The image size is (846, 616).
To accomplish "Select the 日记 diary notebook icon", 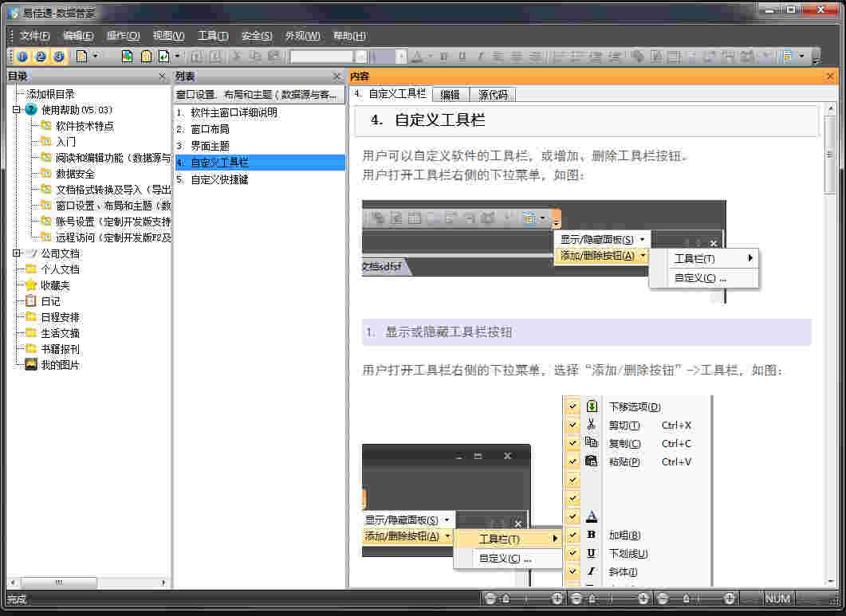I will click(31, 301).
